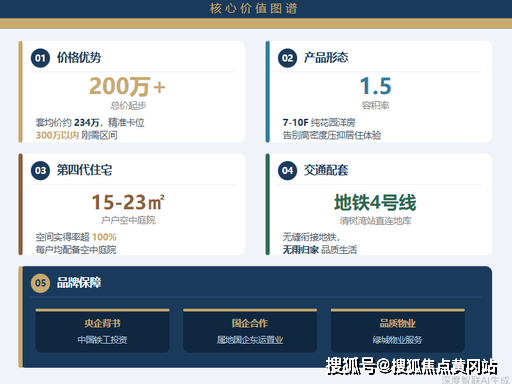Viewport: 512px width, 384px height.
Task: Click the 01 number badge
Action: click(40, 58)
